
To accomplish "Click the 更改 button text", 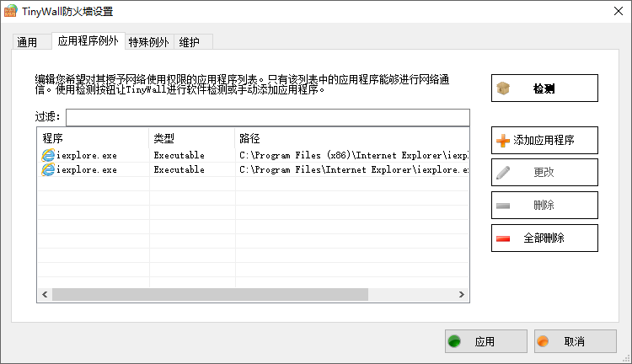I will [x=544, y=173].
